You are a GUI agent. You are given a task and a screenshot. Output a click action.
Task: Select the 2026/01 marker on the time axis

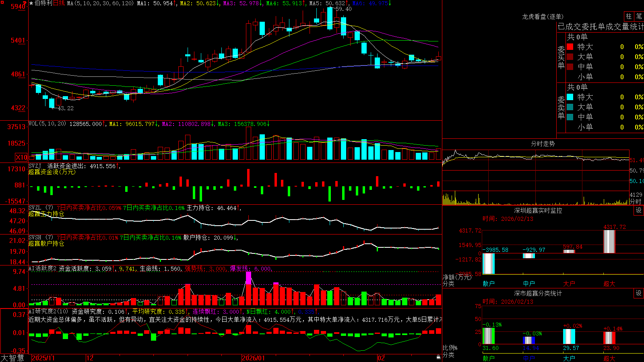coord(253,358)
